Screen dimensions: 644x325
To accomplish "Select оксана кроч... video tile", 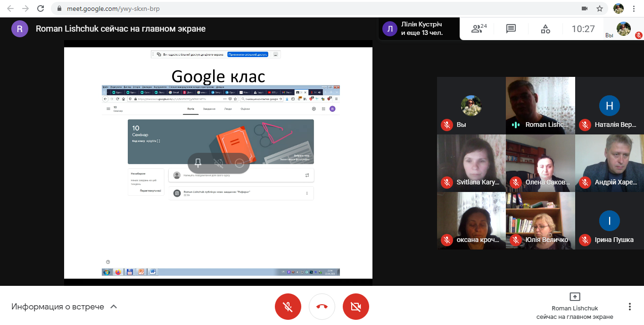I will tap(471, 221).
